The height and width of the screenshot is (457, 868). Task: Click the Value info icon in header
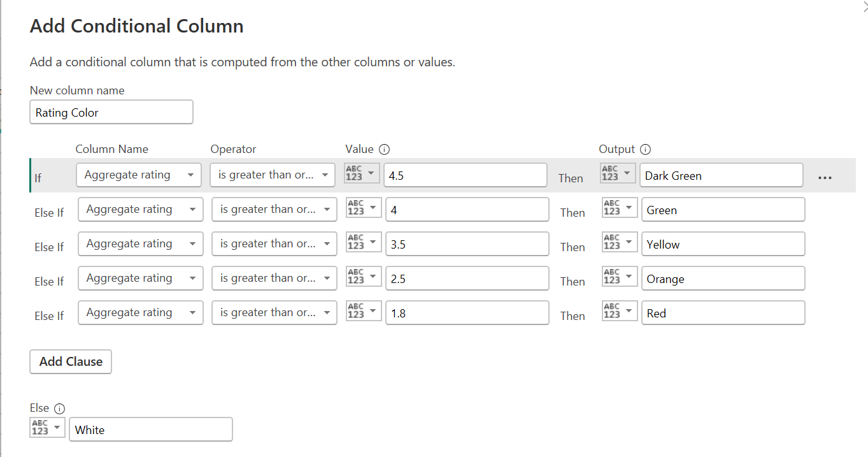point(384,150)
